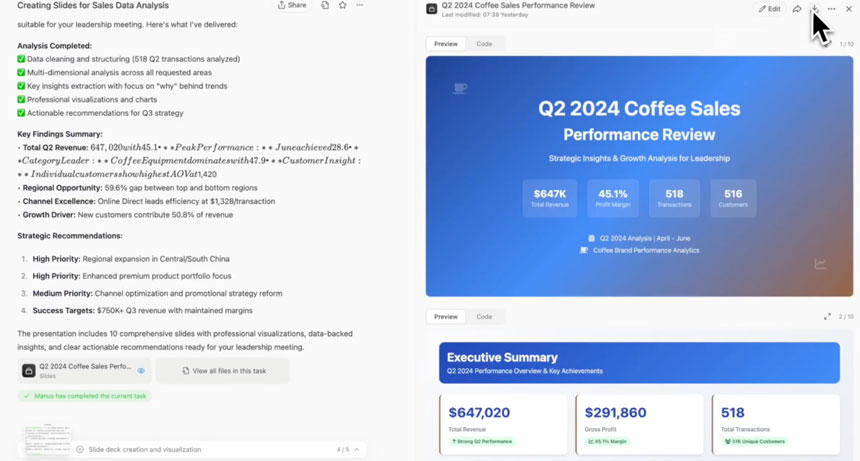This screenshot has height=461, width=860.
Task: Toggle the eye icon on slides file card
Action: [x=141, y=371]
